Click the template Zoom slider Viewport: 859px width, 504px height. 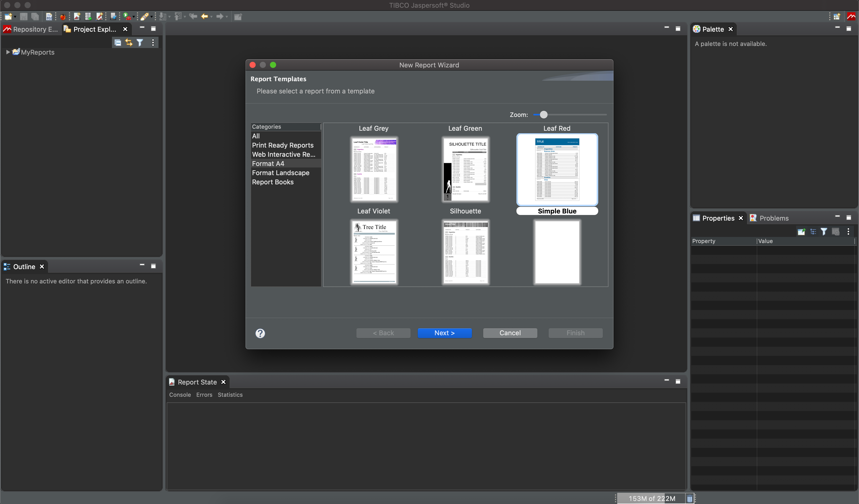pos(543,115)
